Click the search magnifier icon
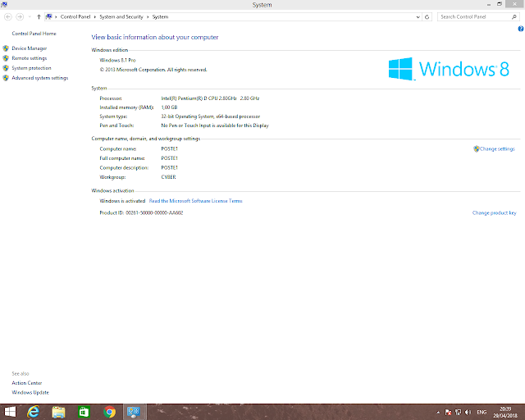 coord(514,16)
